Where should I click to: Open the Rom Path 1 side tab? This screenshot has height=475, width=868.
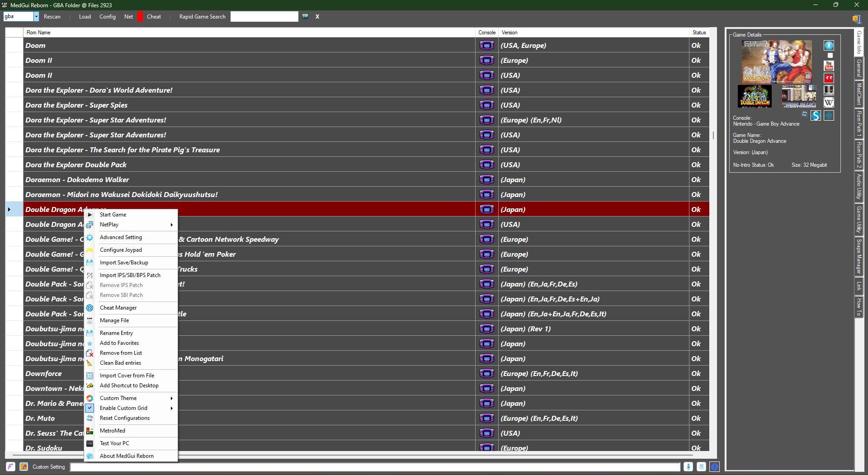[859, 124]
